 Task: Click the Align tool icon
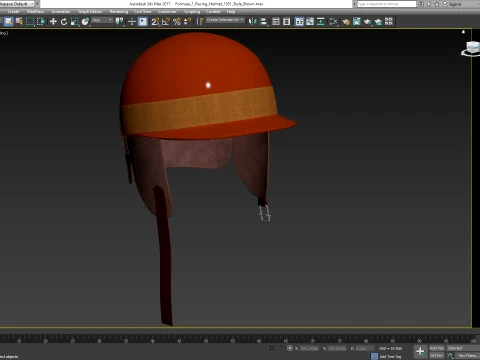pos(263,22)
